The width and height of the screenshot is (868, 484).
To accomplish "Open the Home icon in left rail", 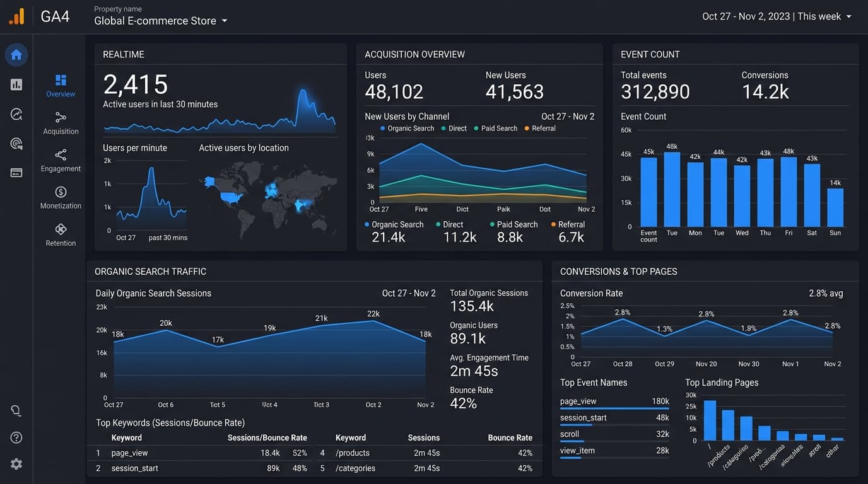I will tap(16, 55).
